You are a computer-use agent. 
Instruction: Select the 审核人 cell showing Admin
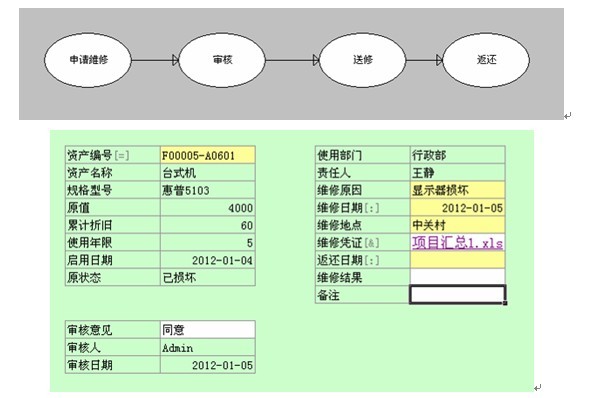(208, 348)
